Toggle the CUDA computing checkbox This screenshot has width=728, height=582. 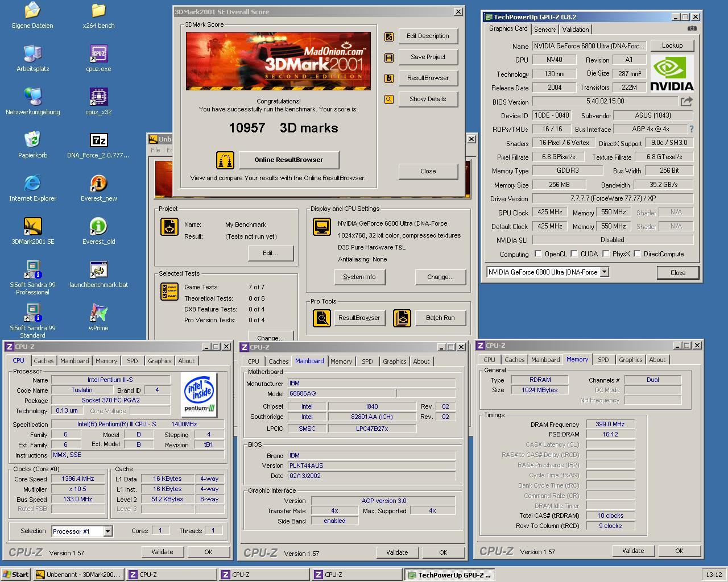tap(574, 254)
